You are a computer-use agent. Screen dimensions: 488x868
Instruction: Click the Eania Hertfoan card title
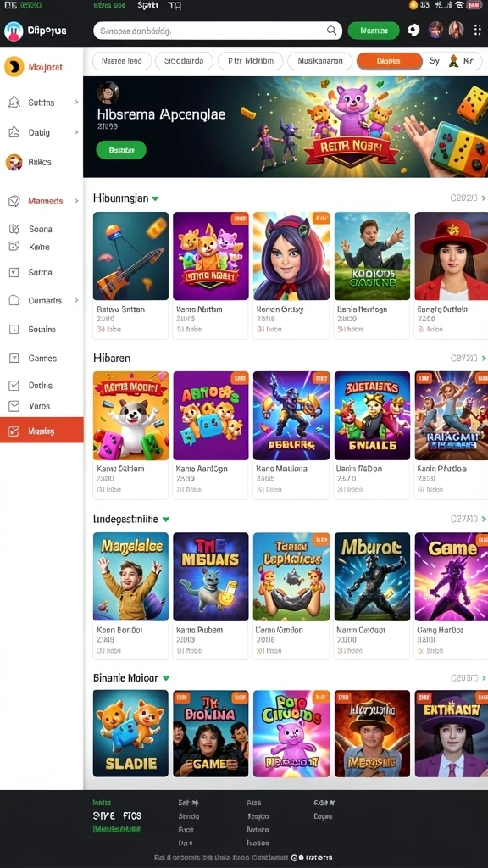click(362, 309)
